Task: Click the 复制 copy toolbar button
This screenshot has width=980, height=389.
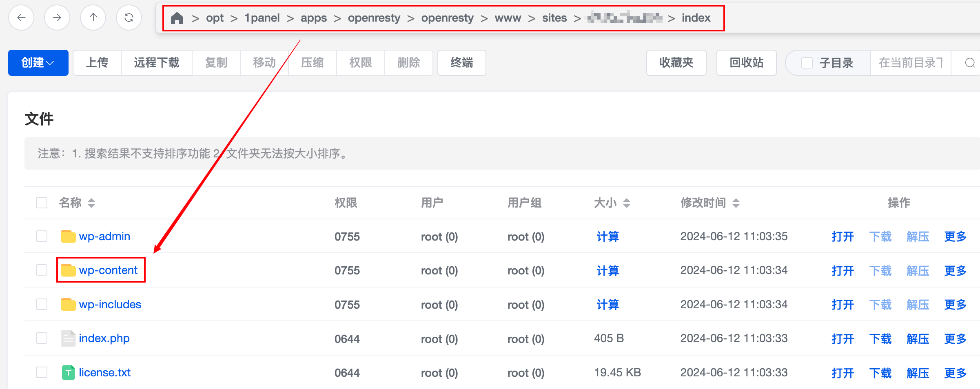Action: [x=216, y=63]
